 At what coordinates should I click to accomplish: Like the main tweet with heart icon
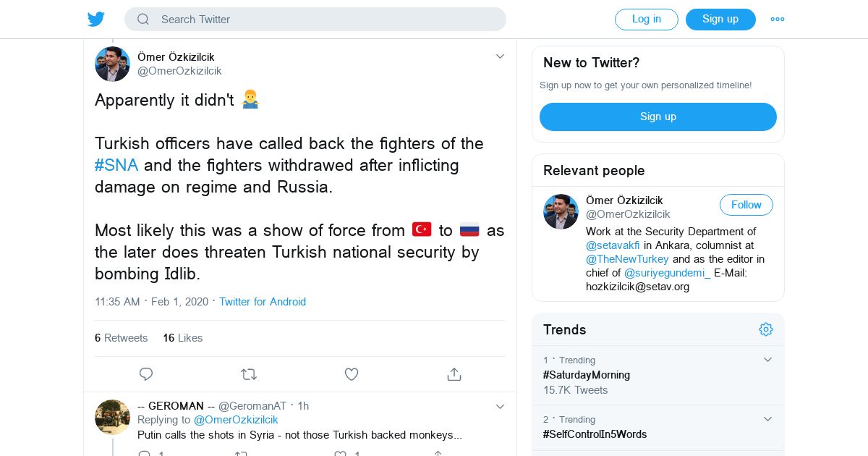coord(352,374)
